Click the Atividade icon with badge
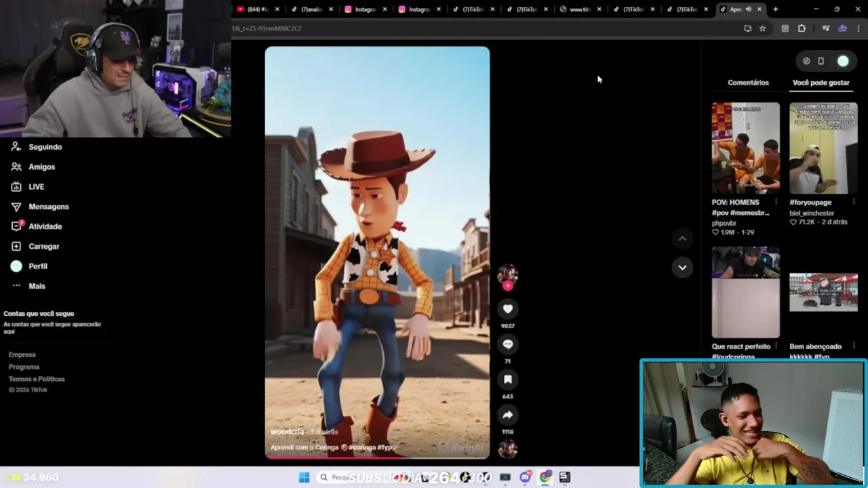This screenshot has height=488, width=868. 16,226
